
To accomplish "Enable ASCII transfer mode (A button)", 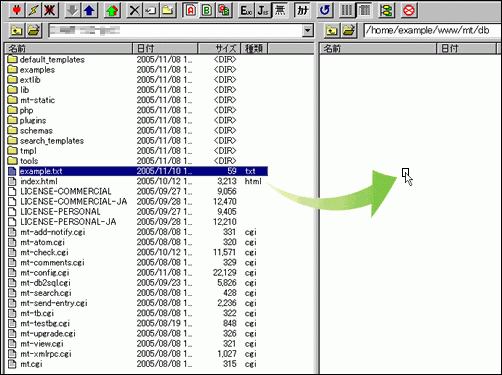I will (190, 10).
